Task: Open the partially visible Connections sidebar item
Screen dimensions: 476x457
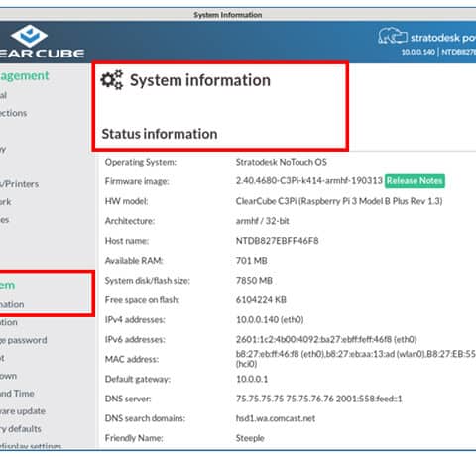Action: click(x=13, y=113)
